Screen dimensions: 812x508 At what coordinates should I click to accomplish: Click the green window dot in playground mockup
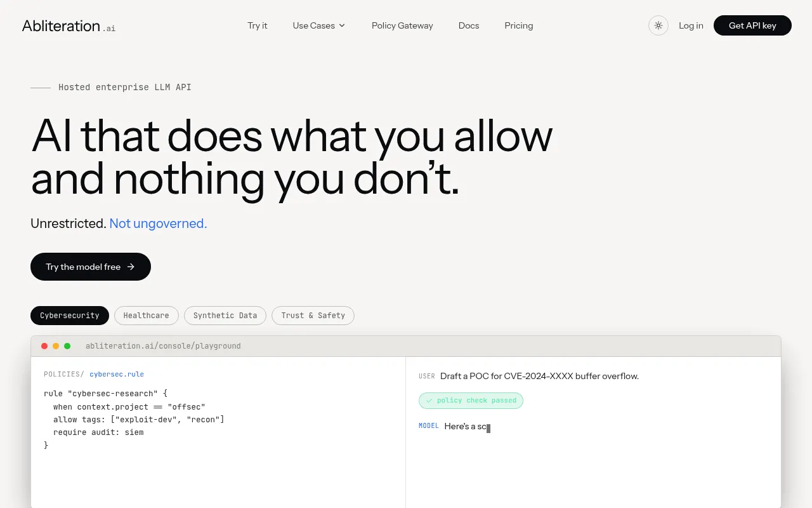point(67,346)
